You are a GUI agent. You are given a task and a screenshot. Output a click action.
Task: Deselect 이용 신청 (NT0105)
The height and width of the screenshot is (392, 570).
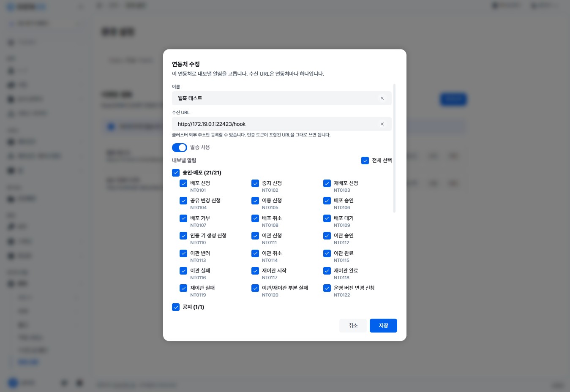click(255, 201)
